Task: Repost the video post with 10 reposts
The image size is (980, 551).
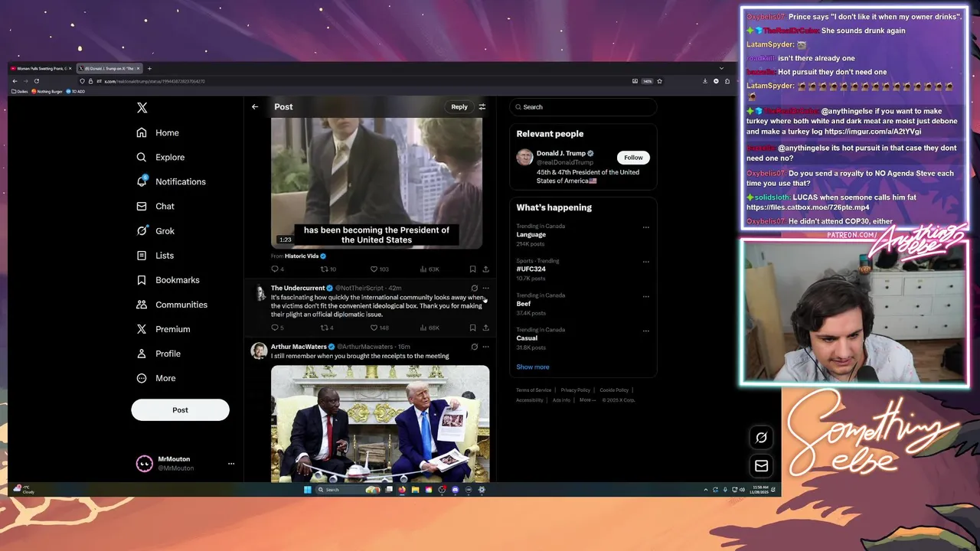Action: point(328,269)
